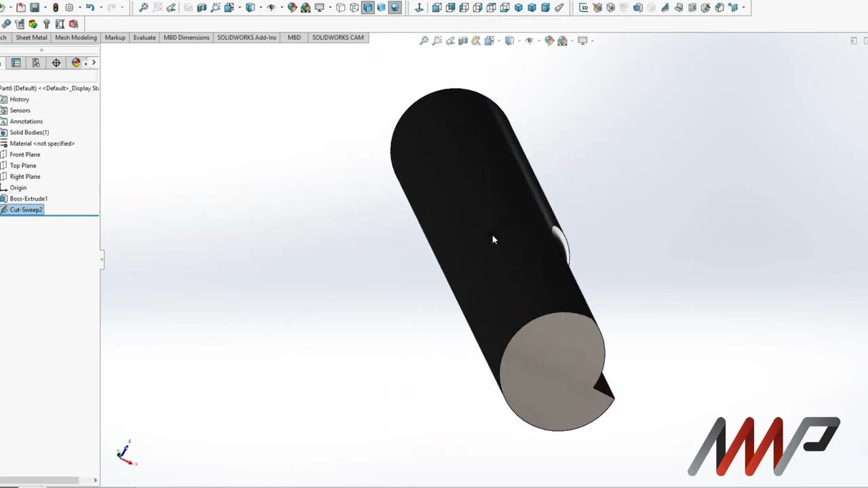
Task: Click the Normal To view icon
Action: [x=419, y=7]
